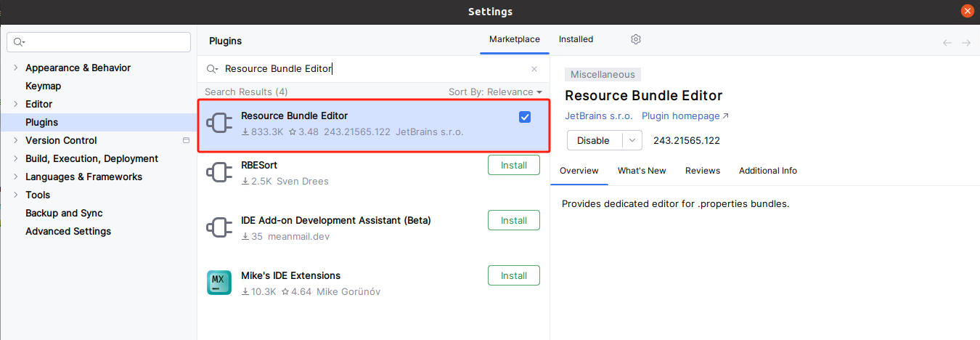Screen dimensions: 980x340
Task: Expand the Version Control tree node
Action: [16, 140]
